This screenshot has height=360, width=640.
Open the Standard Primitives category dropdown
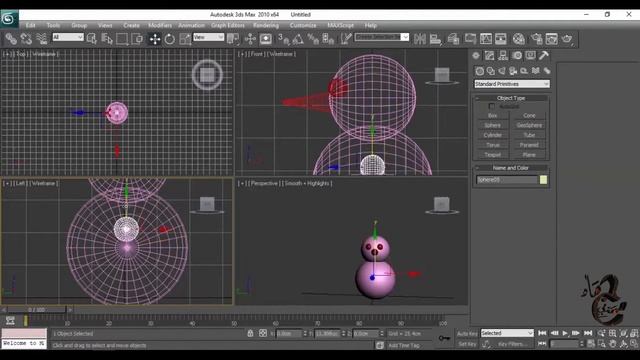coord(512,84)
